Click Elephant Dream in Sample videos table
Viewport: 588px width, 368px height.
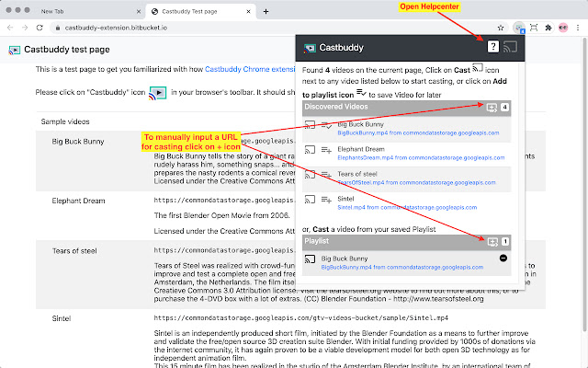click(x=78, y=201)
